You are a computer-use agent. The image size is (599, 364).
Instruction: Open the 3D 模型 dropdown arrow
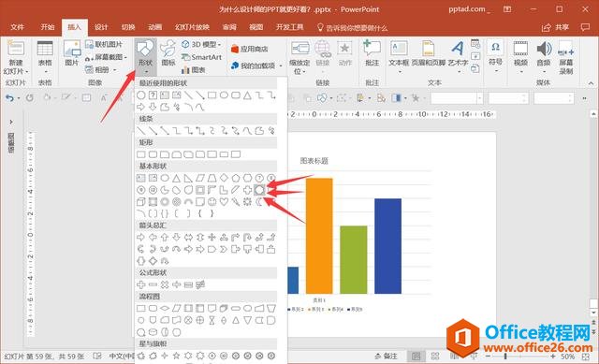(x=220, y=45)
